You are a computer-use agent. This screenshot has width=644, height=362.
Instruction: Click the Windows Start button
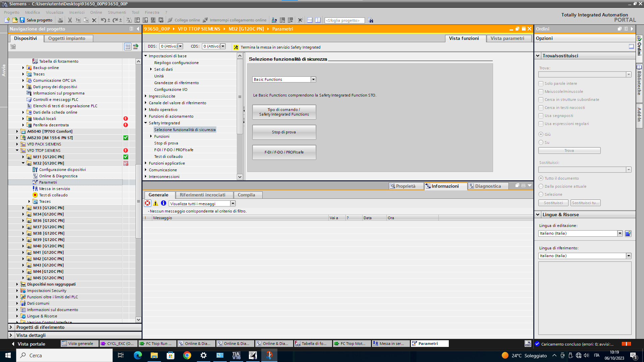(8, 355)
